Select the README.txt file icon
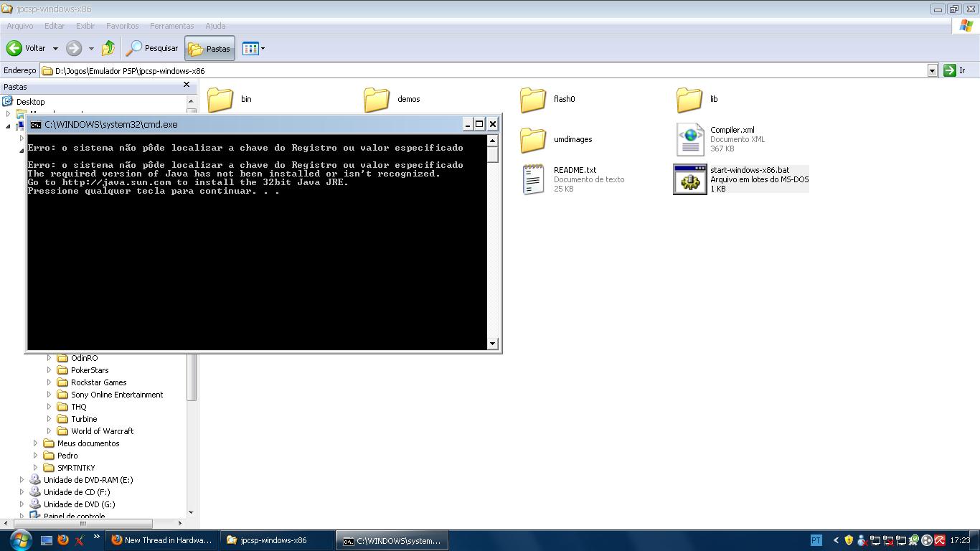980x551 pixels. (533, 179)
